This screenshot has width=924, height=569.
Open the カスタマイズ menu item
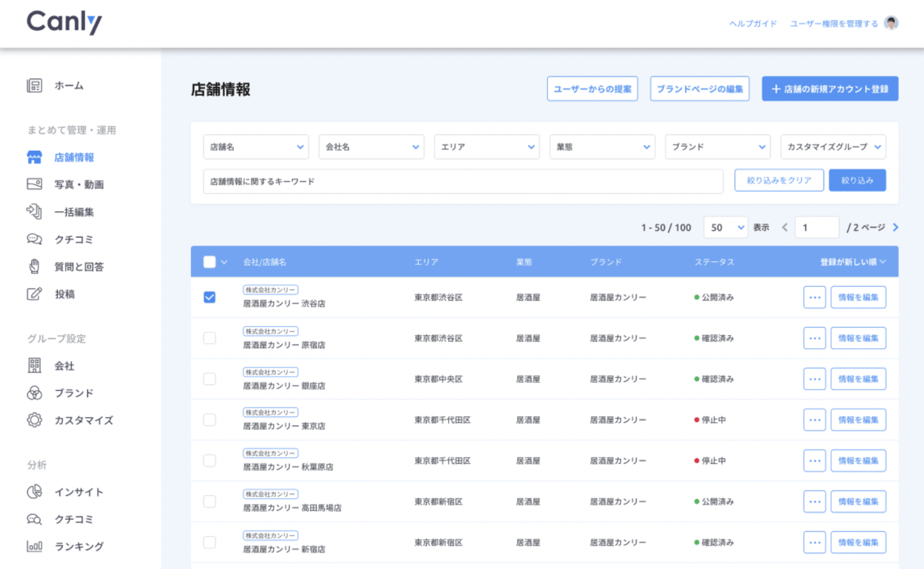pyautogui.click(x=83, y=420)
